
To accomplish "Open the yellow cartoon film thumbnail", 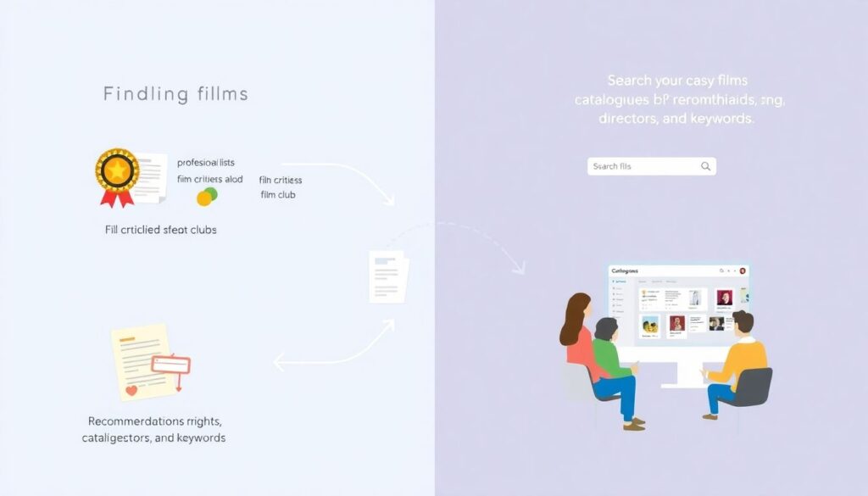I will [x=650, y=324].
